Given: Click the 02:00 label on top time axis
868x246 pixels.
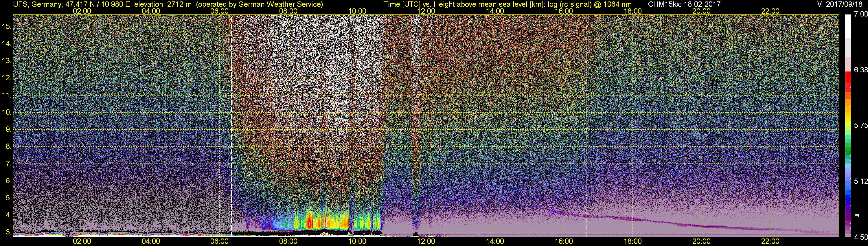Looking at the screenshot, I should pos(82,11).
